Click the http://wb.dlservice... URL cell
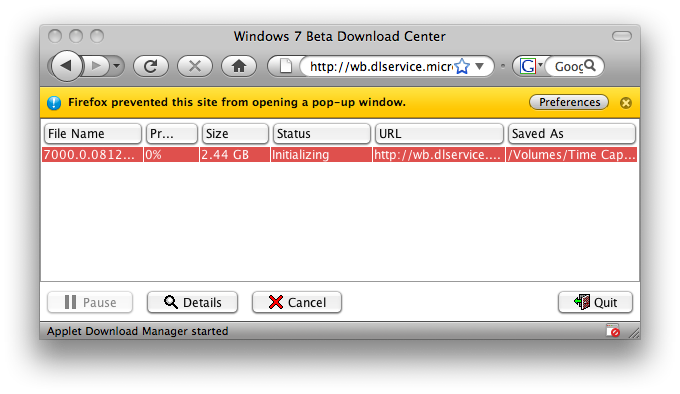 click(x=439, y=155)
